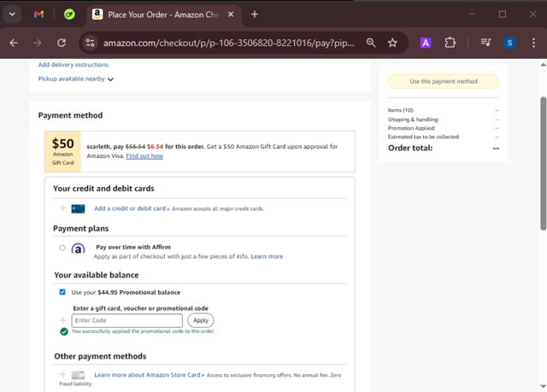Screen dimensions: 547x392
Task: Open Affirm Learn more link
Action: click(x=267, y=256)
